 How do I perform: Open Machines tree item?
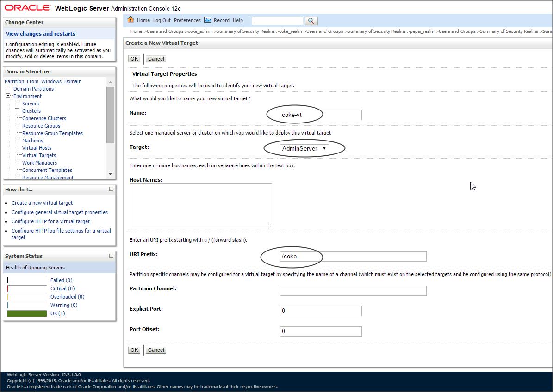point(32,141)
